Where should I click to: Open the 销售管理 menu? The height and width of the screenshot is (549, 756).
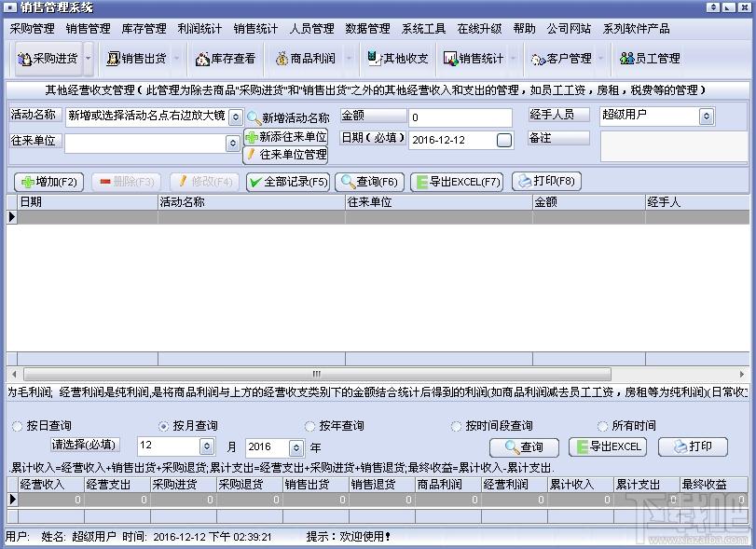pos(88,29)
